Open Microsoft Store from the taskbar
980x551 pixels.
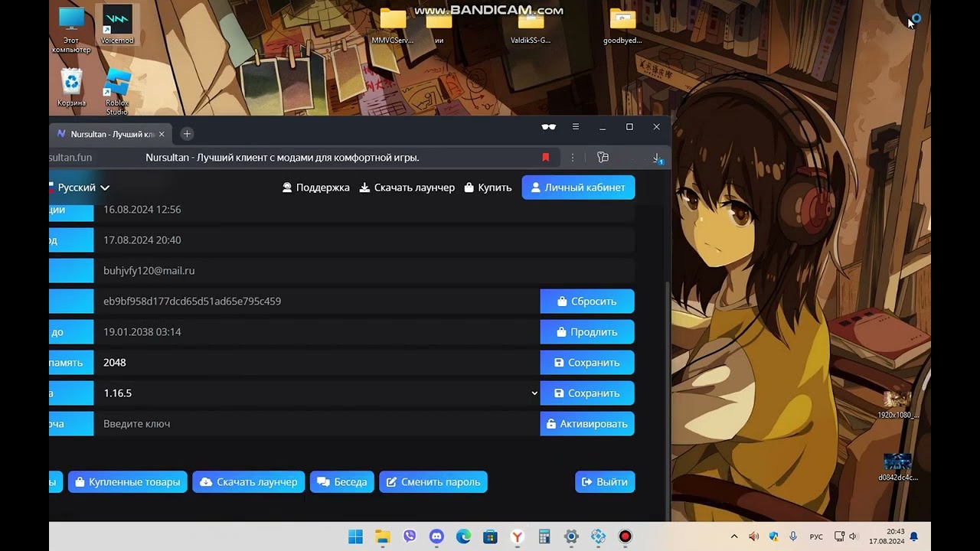point(490,536)
